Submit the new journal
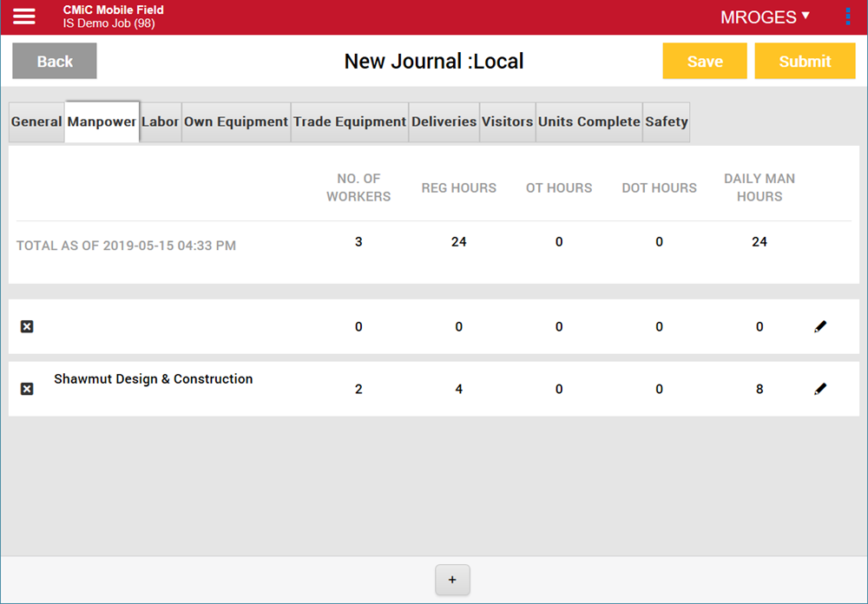Screen dimensions: 868x604 pos(805,62)
